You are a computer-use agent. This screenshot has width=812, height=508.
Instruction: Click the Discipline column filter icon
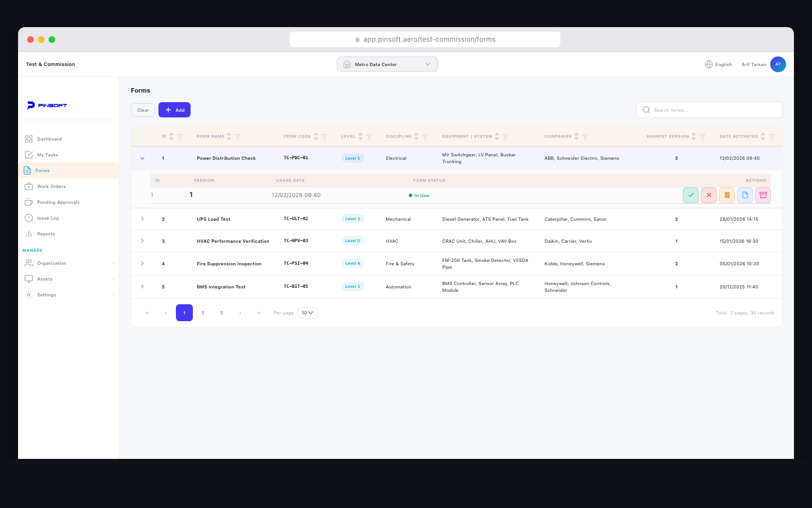pyautogui.click(x=425, y=137)
